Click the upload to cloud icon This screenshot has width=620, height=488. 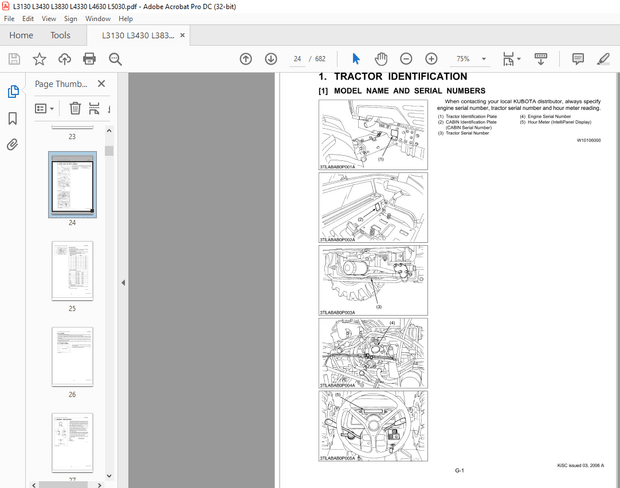click(64, 59)
